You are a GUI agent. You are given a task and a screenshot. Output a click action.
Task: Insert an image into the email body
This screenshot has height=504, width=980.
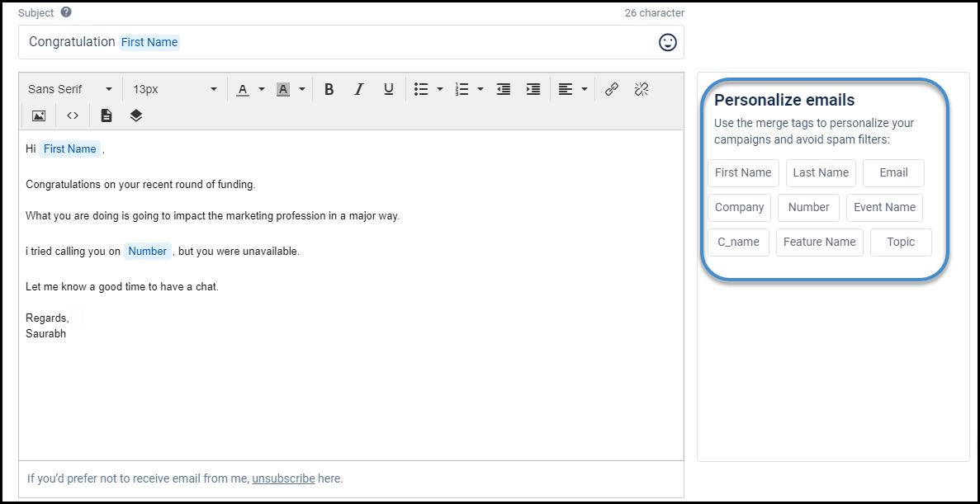[37, 115]
